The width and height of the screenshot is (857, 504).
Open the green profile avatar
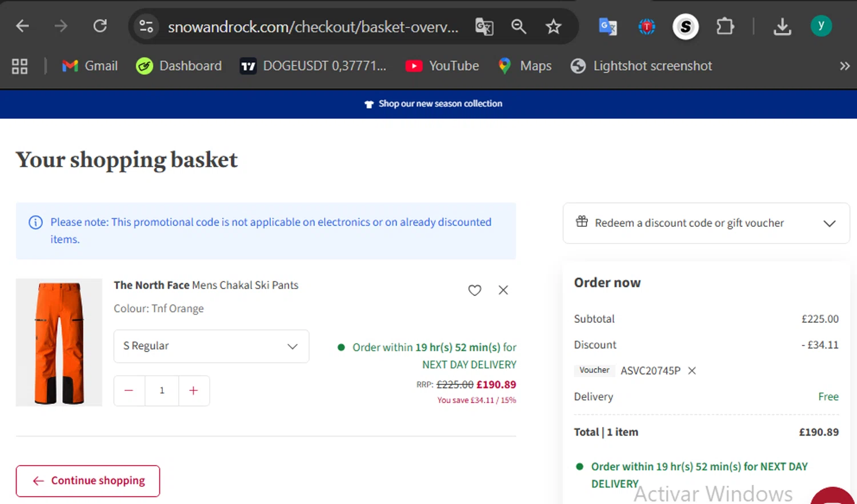[821, 26]
